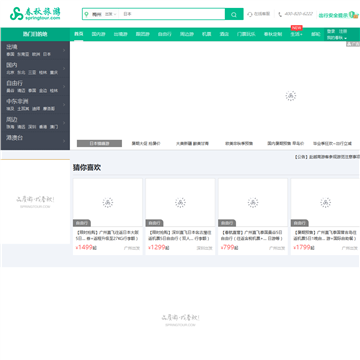The height and width of the screenshot is (360, 360).
Task: Select 泰国 under the 出境 category
Action: (10, 54)
